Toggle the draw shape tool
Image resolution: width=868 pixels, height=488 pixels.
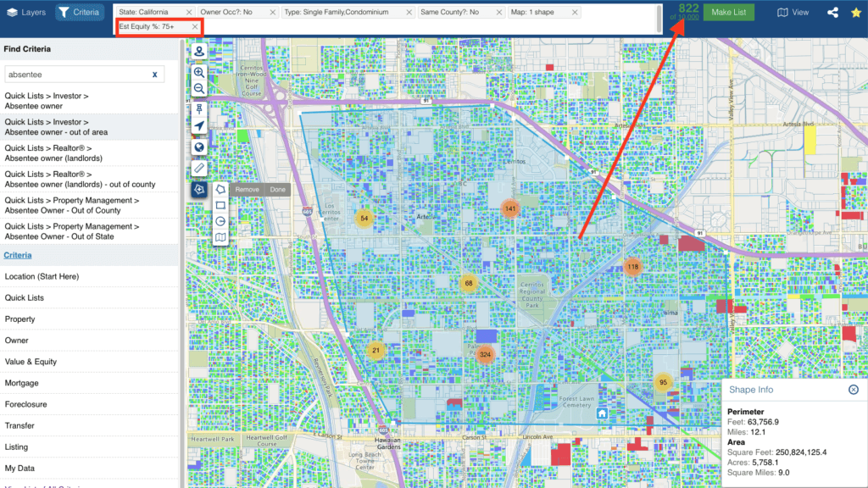click(x=198, y=189)
